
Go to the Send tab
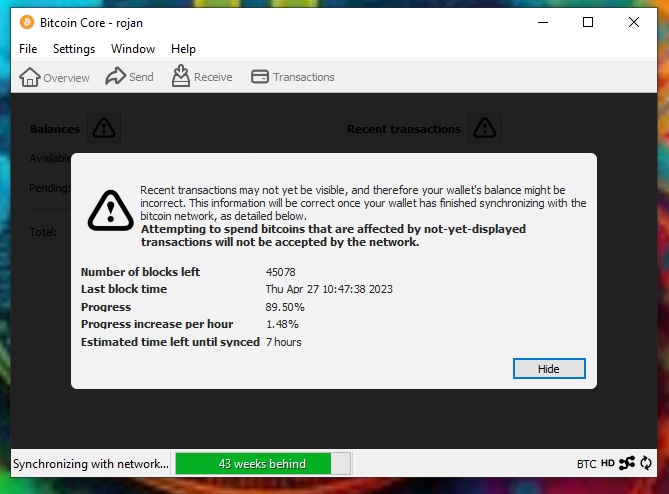tap(129, 77)
